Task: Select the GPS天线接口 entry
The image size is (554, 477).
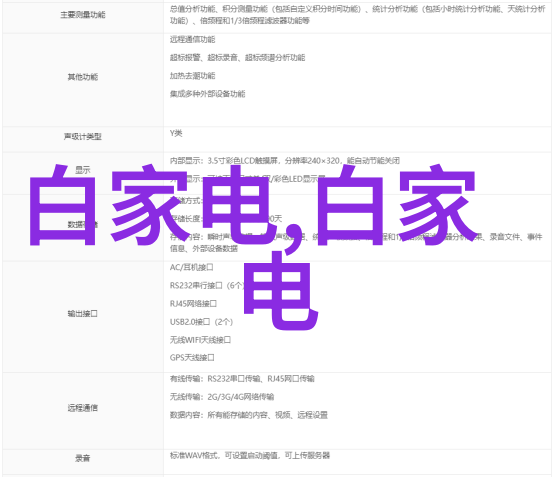Action: click(x=192, y=358)
